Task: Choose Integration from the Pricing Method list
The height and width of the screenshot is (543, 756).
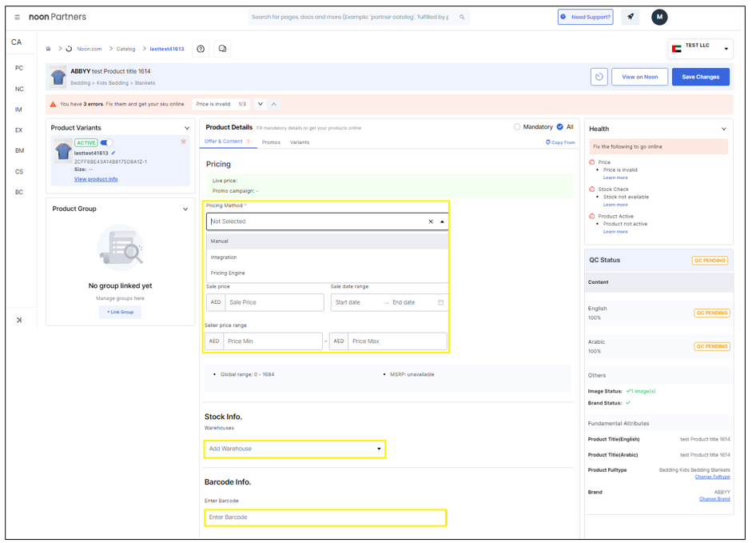Action: tap(328, 258)
